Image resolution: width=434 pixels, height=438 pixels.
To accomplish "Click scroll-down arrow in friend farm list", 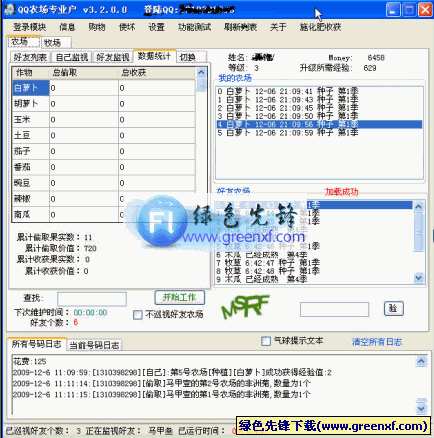I will coord(418,277).
